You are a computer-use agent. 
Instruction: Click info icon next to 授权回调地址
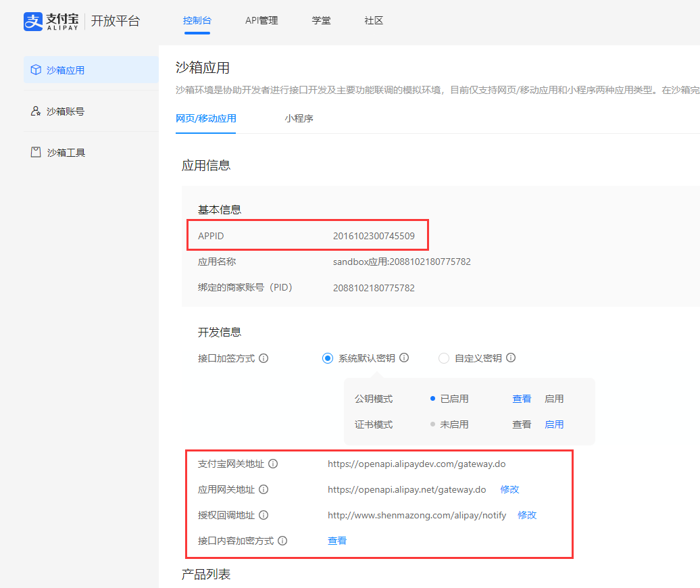(x=264, y=515)
